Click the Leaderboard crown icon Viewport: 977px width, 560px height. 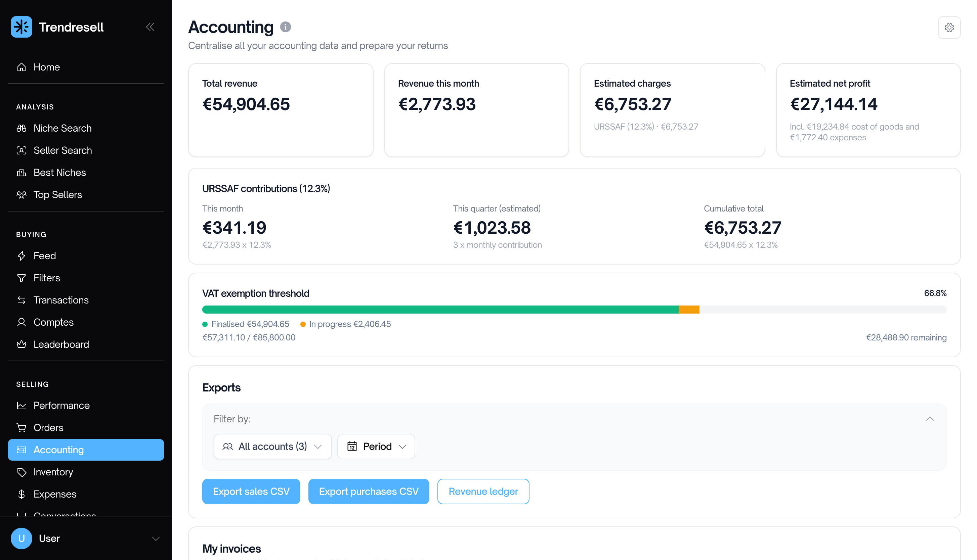pyautogui.click(x=22, y=344)
